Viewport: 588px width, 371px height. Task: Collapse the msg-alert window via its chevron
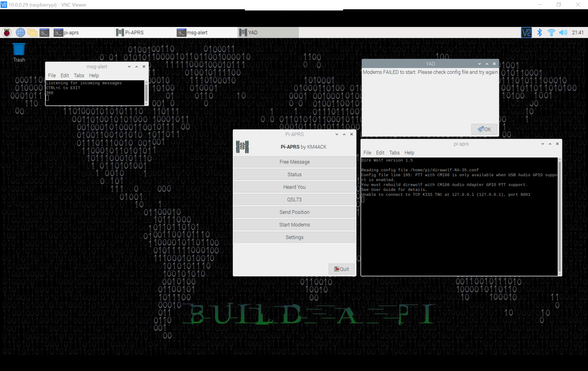pos(129,66)
